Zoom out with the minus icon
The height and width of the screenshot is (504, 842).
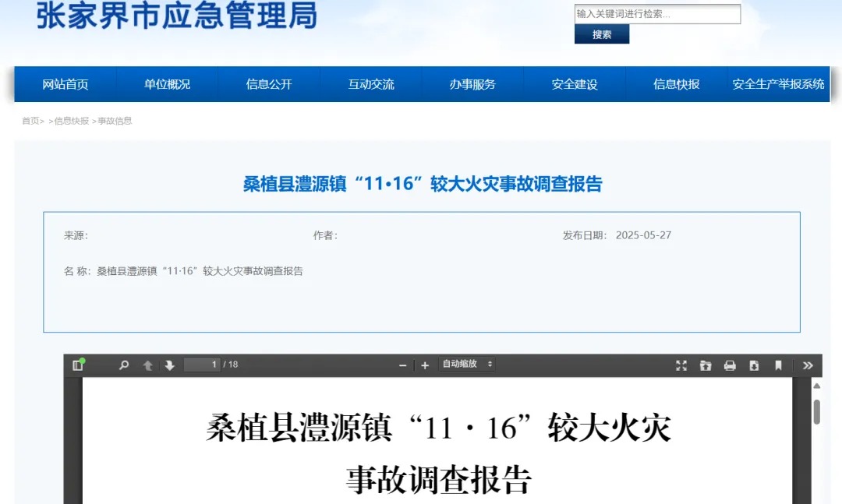[403, 365]
